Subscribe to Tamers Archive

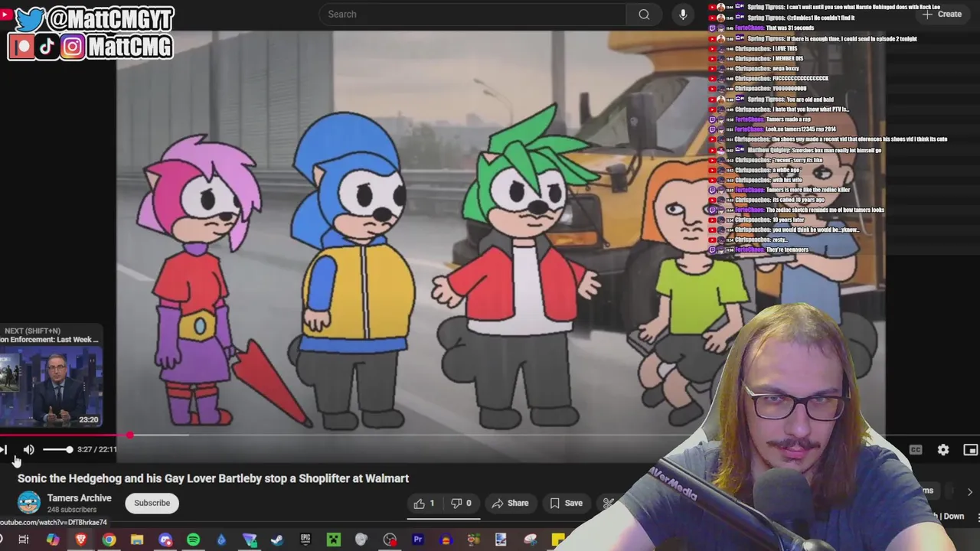pos(152,503)
